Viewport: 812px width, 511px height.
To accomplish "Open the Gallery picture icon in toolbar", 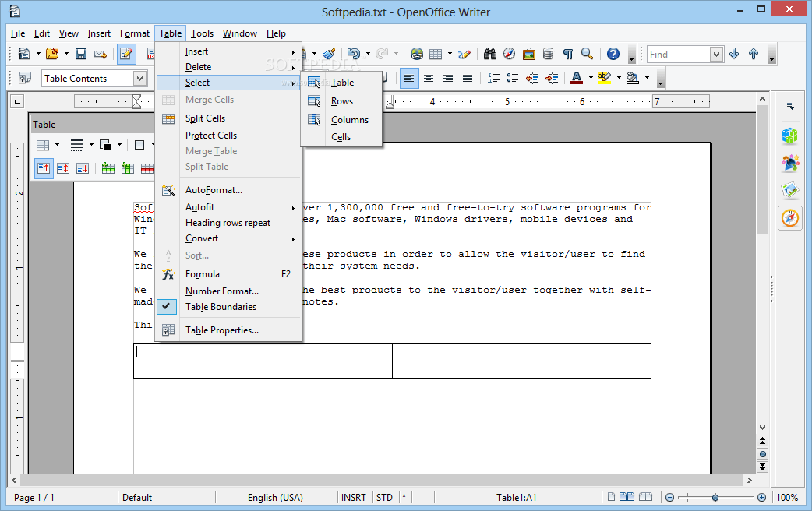I will (x=528, y=54).
